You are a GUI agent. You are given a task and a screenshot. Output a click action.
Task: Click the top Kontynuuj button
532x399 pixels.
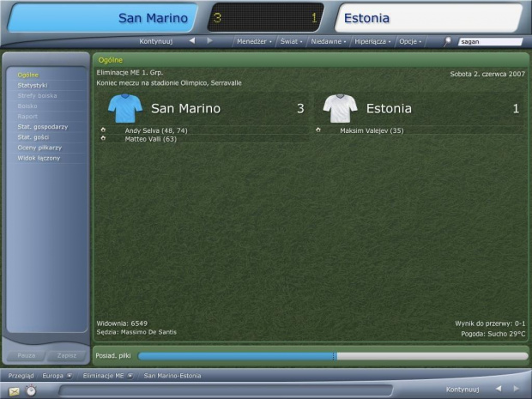tap(156, 41)
